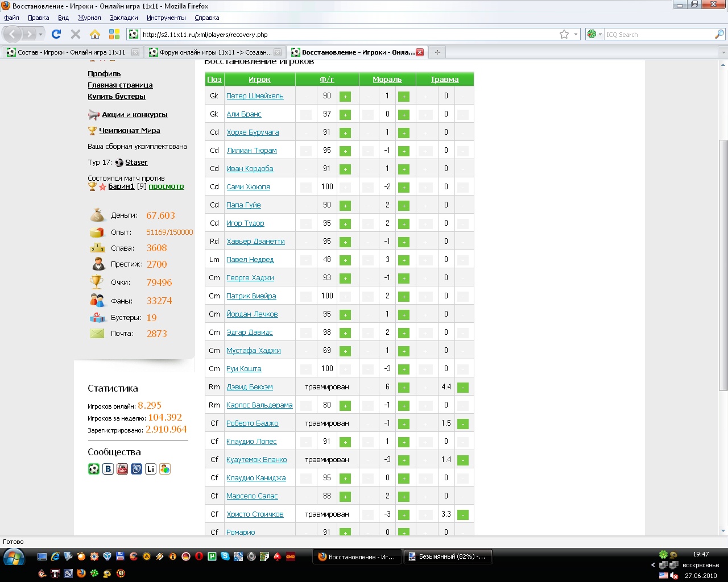728x582 pixels.
Task: Open the Купить бустеры link
Action: [x=117, y=97]
